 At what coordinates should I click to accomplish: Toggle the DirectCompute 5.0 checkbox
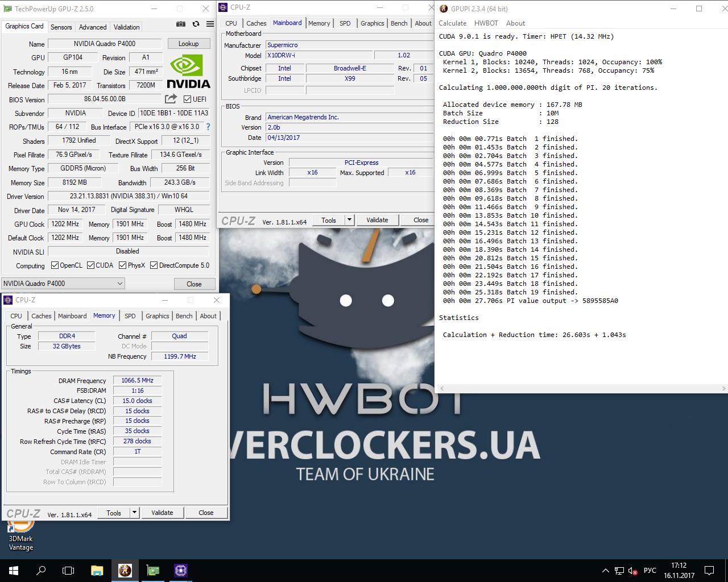(x=154, y=265)
